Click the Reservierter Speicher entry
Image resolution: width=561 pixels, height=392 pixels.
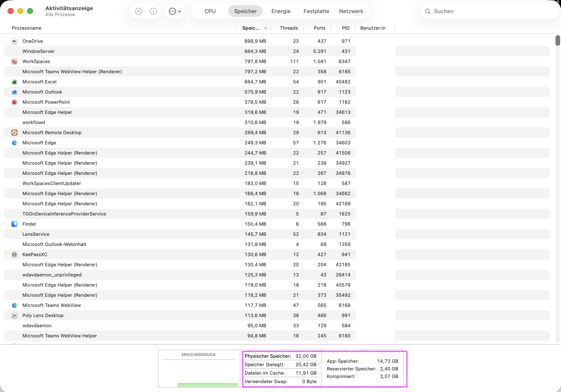coord(362,369)
